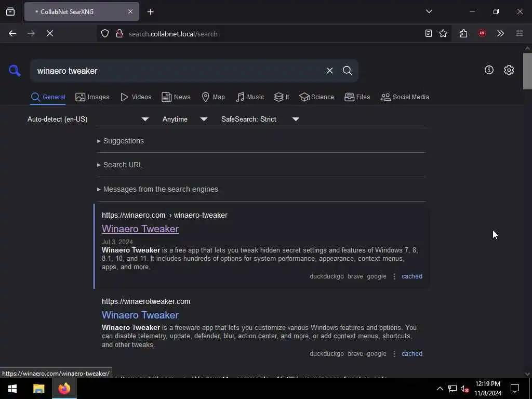Open the Auto-detect (en-US) language dropdown
The width and height of the screenshot is (532, 399).
click(x=88, y=119)
